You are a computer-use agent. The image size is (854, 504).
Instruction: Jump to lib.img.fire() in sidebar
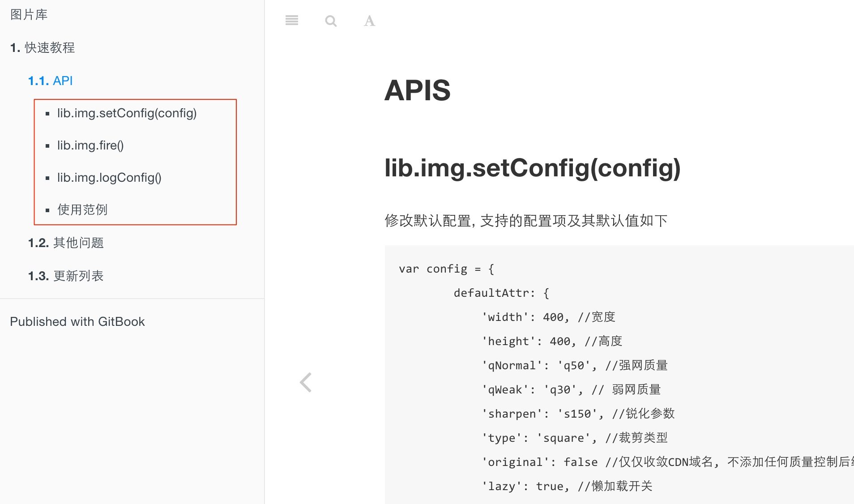pos(90,145)
